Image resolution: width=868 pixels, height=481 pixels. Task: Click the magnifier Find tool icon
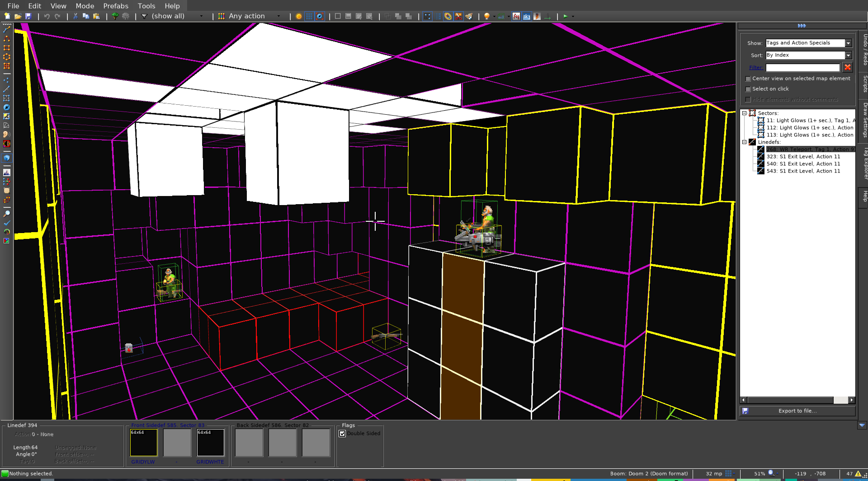point(7,214)
